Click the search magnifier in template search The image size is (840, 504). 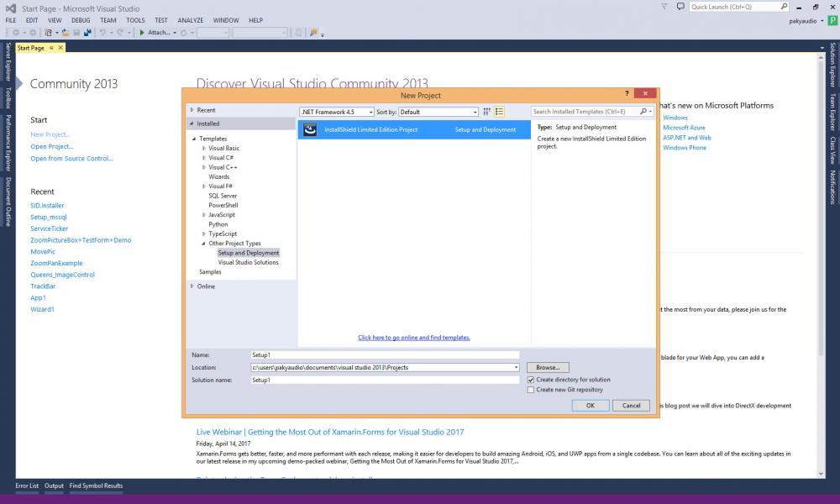pos(644,112)
